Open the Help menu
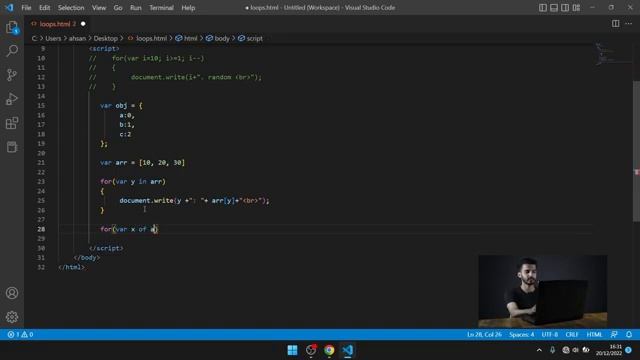 click(x=188, y=7)
